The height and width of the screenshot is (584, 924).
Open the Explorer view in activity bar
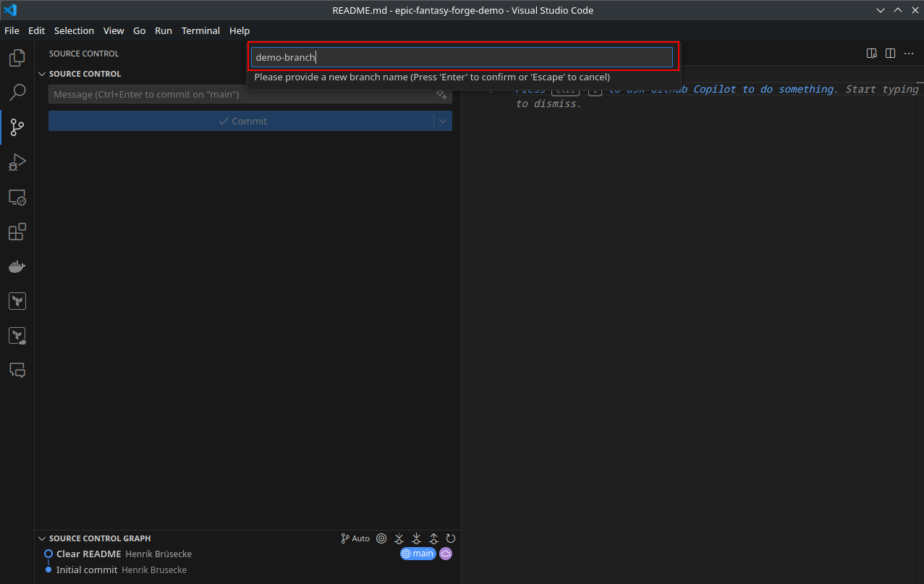coord(17,58)
